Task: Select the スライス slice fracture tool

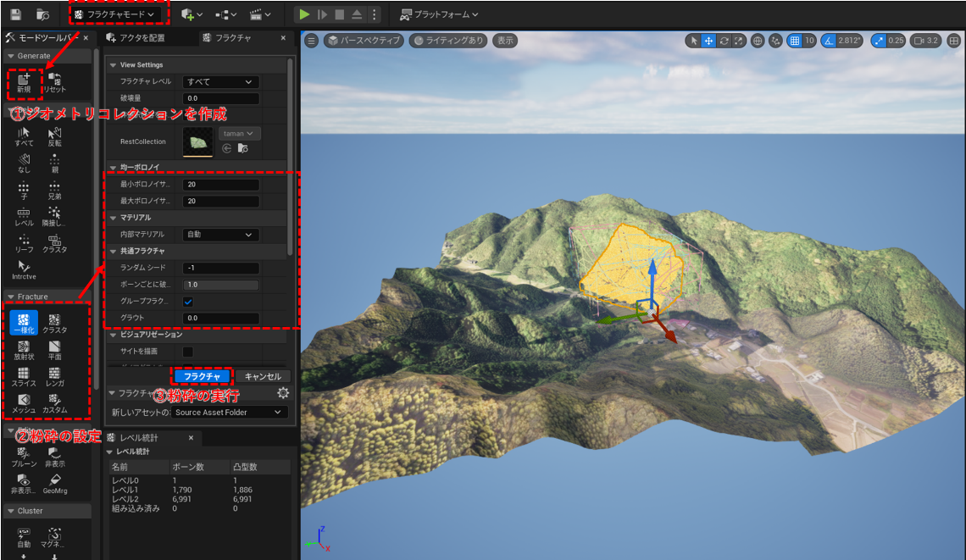Action: click(x=24, y=375)
